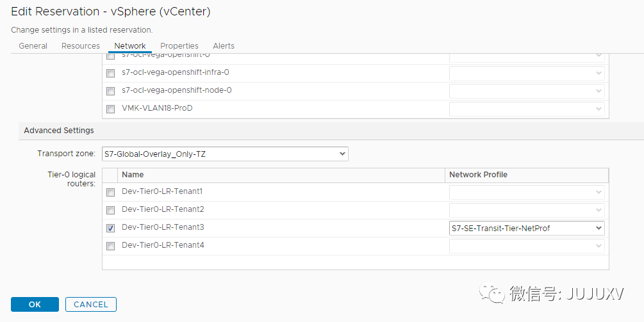644x322 pixels.
Task: Open the Alerts tab
Action: coord(224,46)
